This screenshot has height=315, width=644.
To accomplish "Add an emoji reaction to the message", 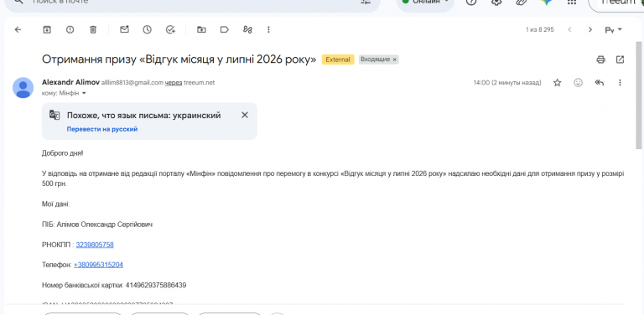I will point(579,83).
